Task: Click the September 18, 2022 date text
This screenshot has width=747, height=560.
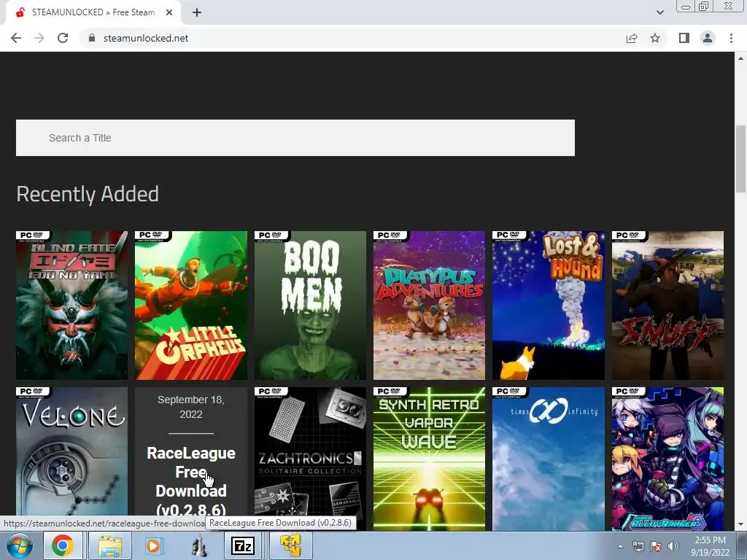Action: click(x=191, y=407)
